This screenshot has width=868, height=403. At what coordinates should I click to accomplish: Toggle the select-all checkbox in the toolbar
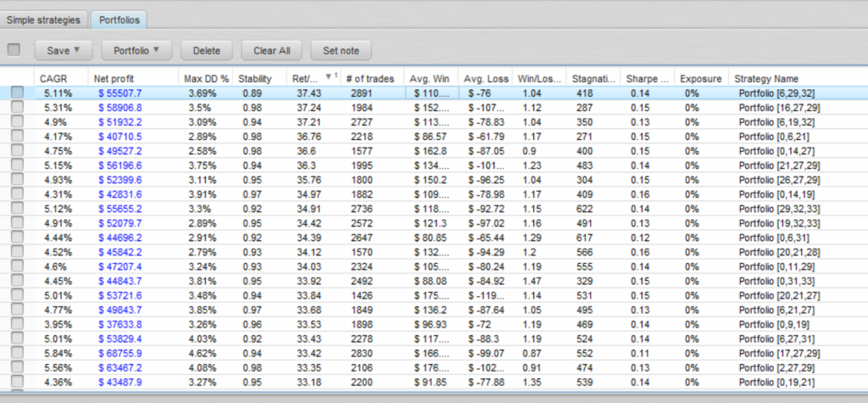tap(13, 50)
